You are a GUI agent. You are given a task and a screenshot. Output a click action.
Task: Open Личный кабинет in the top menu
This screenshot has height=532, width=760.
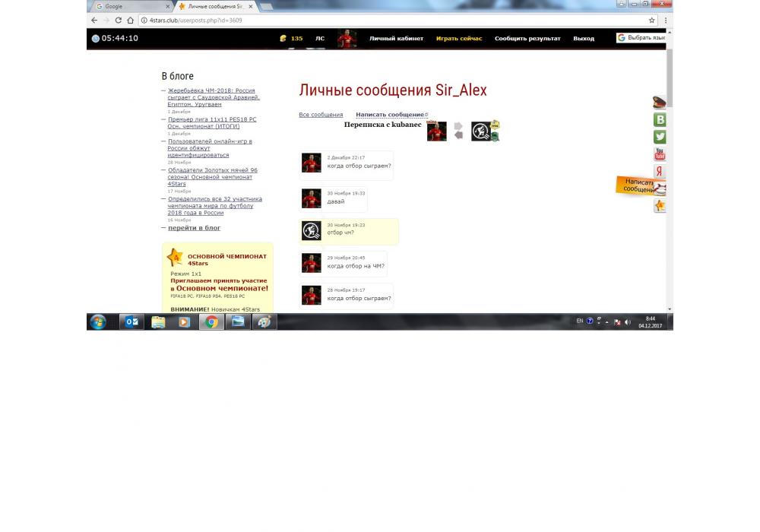[396, 38]
